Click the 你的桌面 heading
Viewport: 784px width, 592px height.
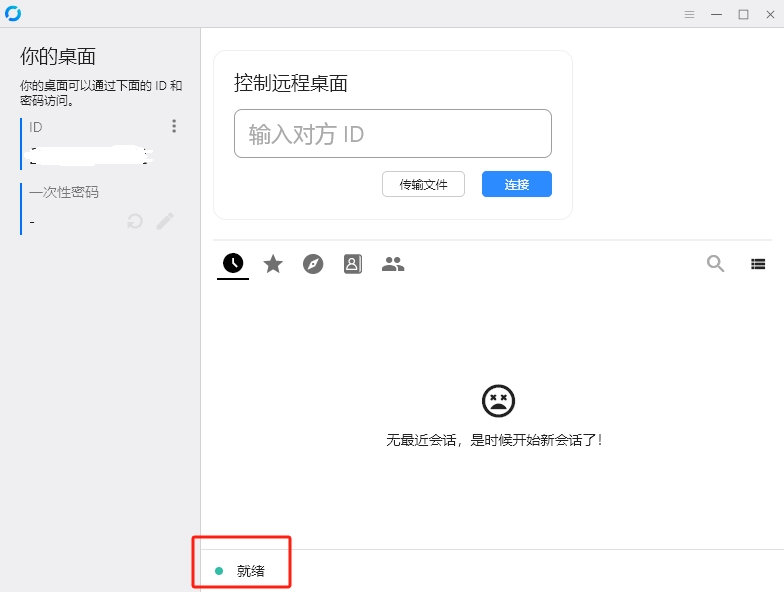pos(58,56)
